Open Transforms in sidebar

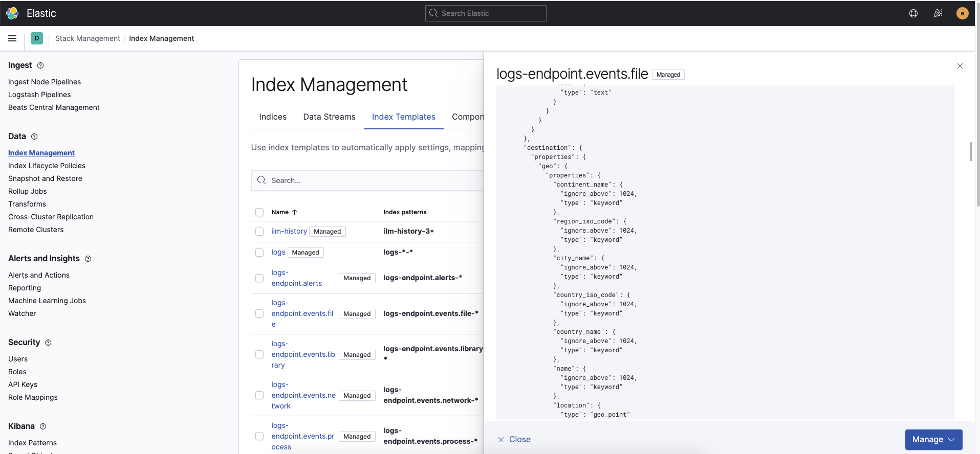[27, 204]
